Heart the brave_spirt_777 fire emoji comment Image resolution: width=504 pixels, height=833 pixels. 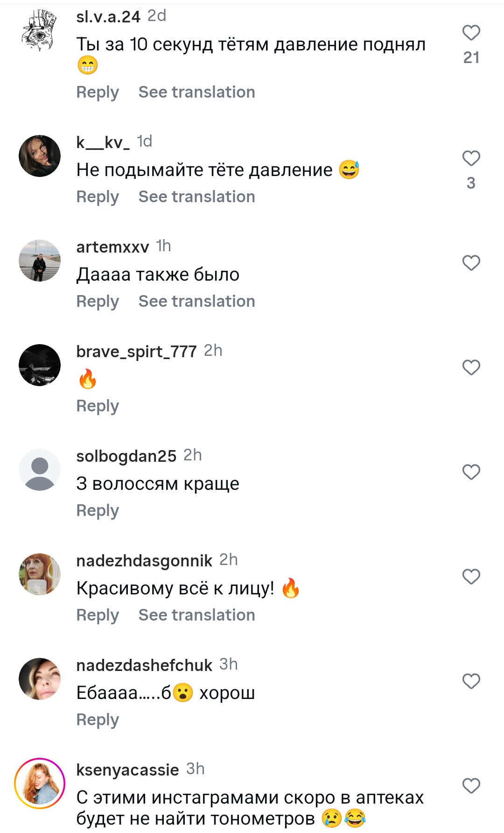tap(471, 367)
